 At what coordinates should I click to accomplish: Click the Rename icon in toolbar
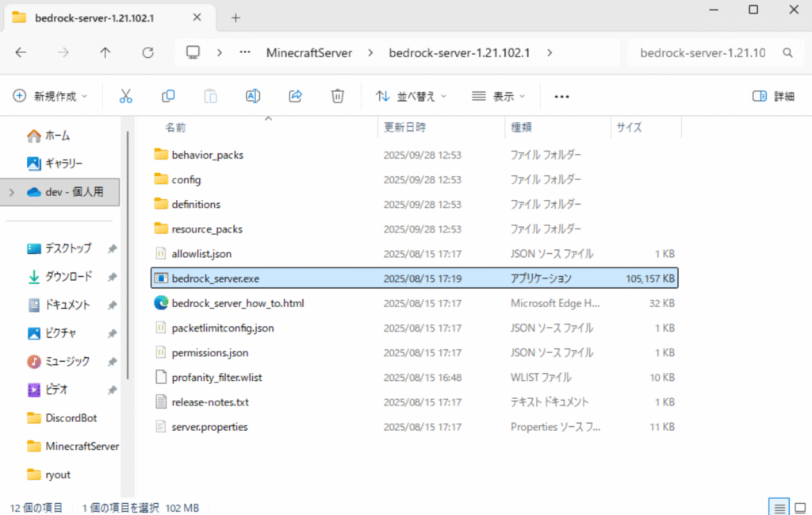pos(253,96)
